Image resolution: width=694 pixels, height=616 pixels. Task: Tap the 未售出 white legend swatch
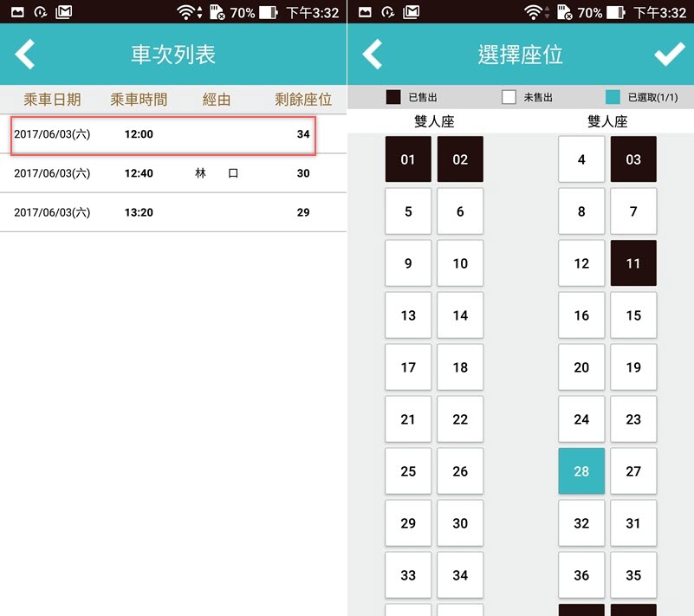(509, 97)
